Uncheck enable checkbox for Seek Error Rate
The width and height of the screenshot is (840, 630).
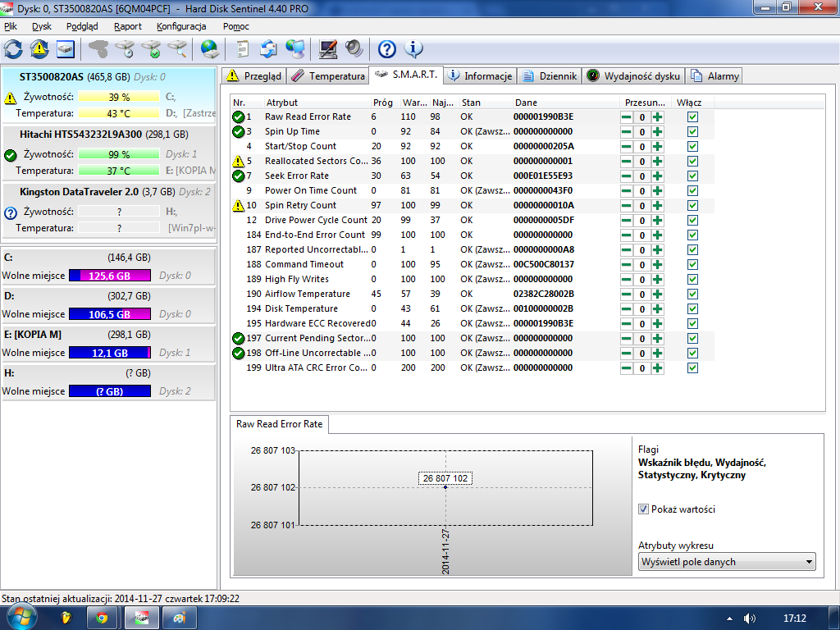click(x=692, y=176)
